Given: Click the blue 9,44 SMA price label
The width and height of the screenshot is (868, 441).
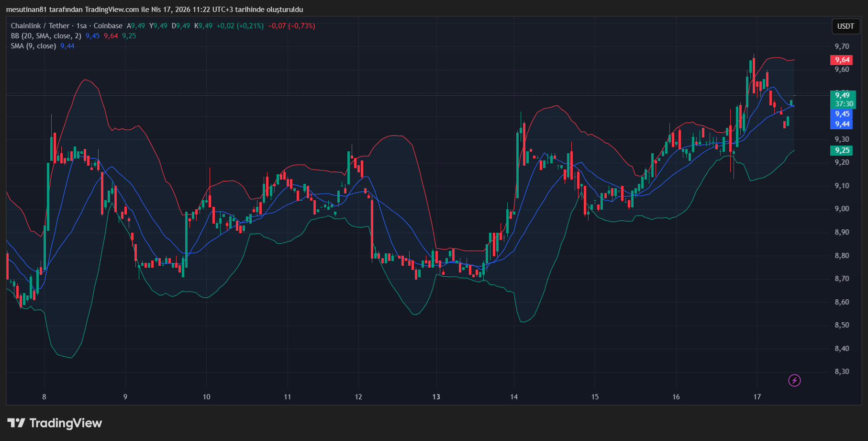Looking at the screenshot, I should point(842,124).
